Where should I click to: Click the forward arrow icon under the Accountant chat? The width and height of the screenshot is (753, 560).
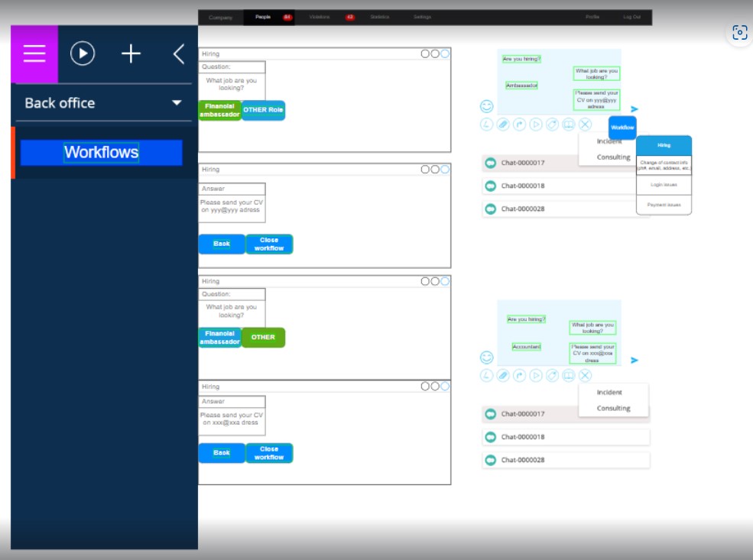click(x=519, y=376)
